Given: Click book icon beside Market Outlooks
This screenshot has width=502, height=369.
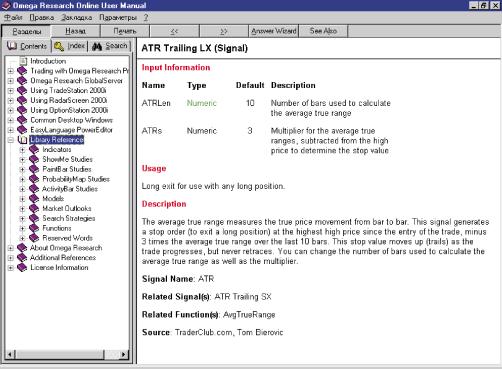Looking at the screenshot, I should point(34,208).
